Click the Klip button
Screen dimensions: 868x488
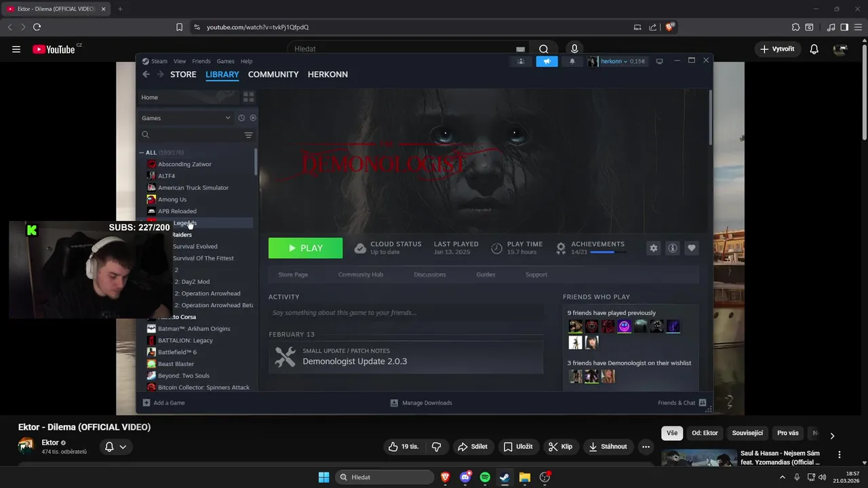pos(561,447)
